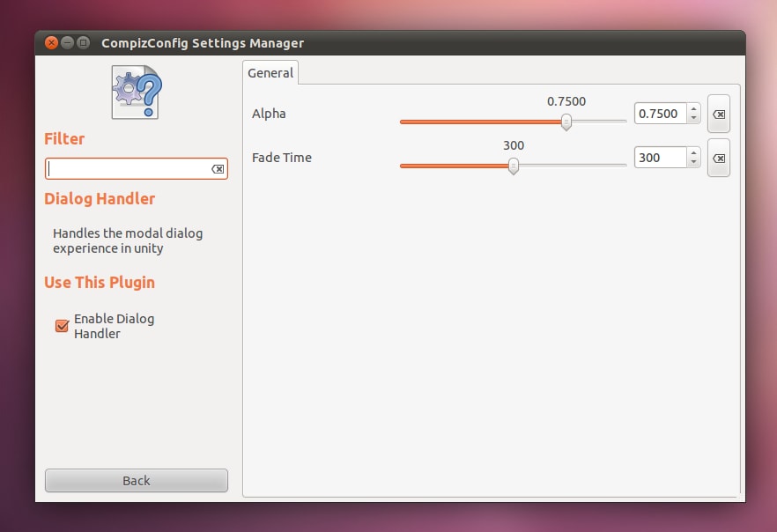Clear the Filter field with its erase icon

(x=218, y=169)
